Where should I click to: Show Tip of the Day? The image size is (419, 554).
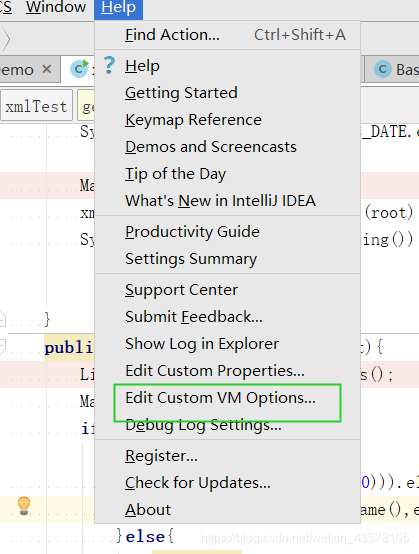pyautogui.click(x=228, y=174)
